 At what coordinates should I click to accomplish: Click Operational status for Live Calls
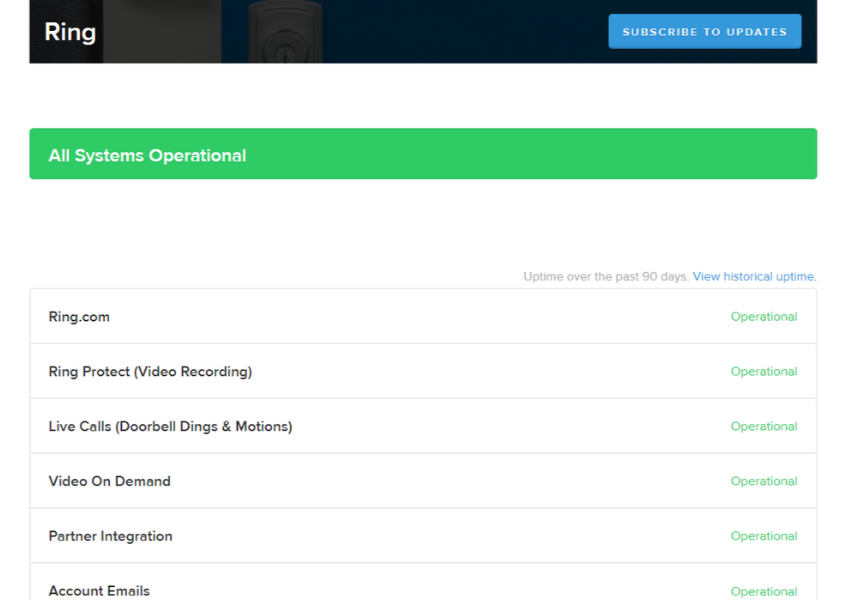click(763, 427)
